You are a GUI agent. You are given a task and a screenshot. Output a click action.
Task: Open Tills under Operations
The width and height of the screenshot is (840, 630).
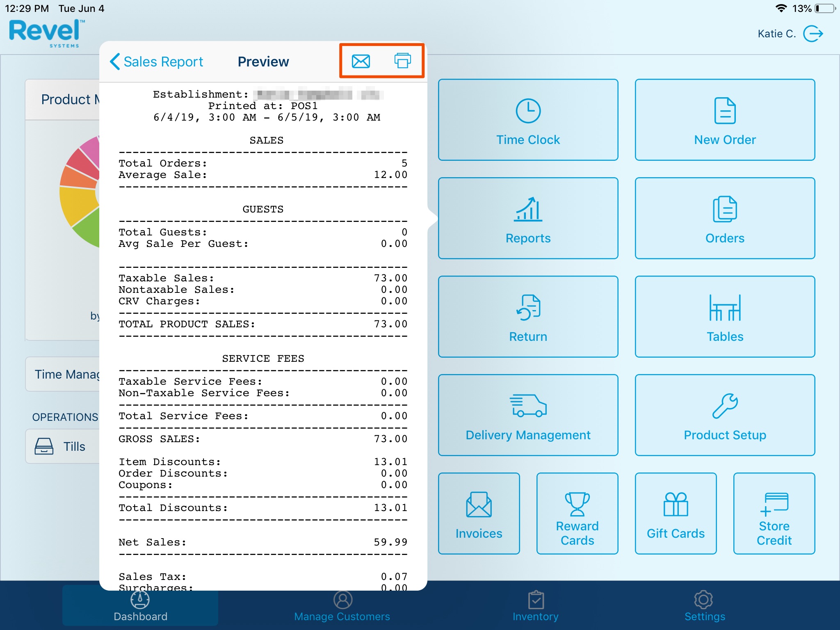click(62, 446)
